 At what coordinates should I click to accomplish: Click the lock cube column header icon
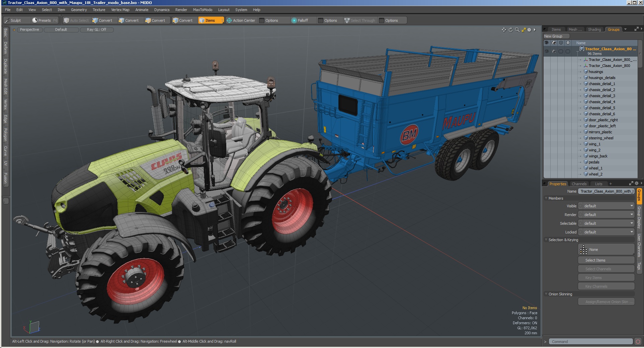(568, 43)
